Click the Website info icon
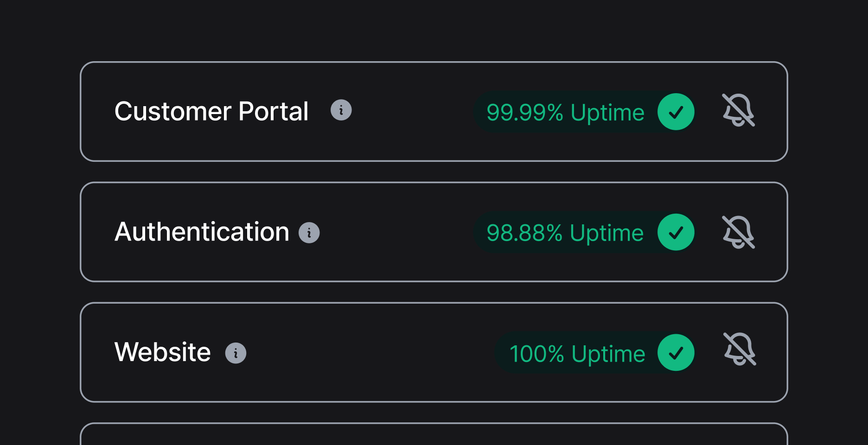 [236, 353]
